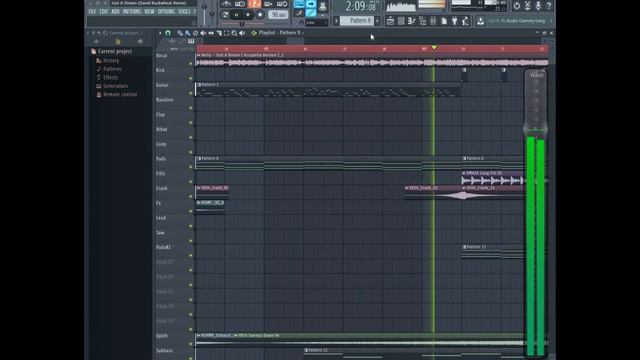Select the Slice tool
The height and width of the screenshot is (360, 640).
pyautogui.click(x=219, y=33)
